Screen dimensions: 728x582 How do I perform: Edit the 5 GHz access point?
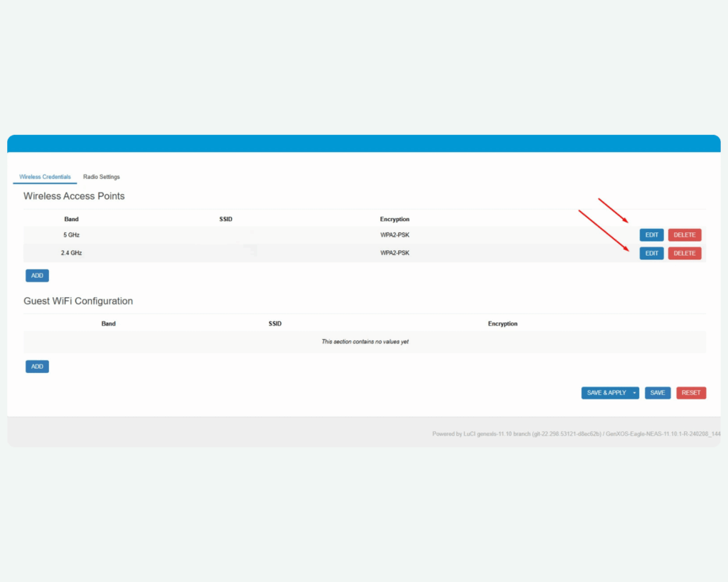click(x=651, y=235)
